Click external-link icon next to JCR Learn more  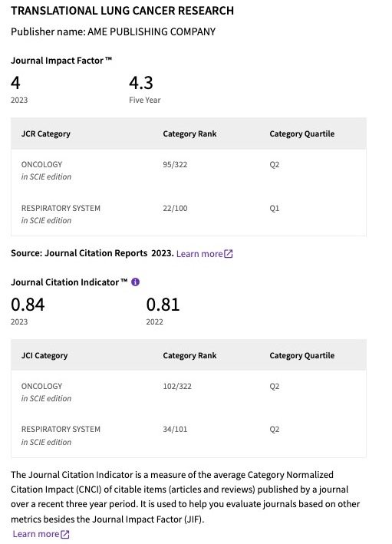229,254
